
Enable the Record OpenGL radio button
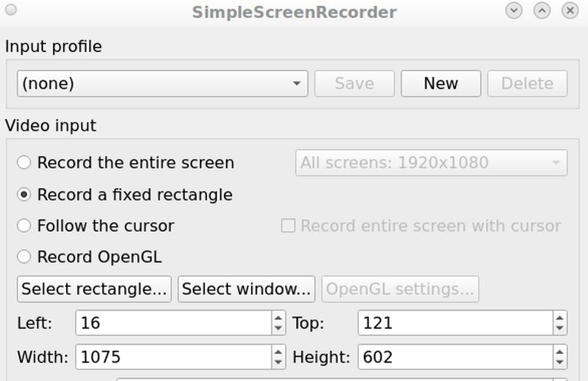(24, 257)
